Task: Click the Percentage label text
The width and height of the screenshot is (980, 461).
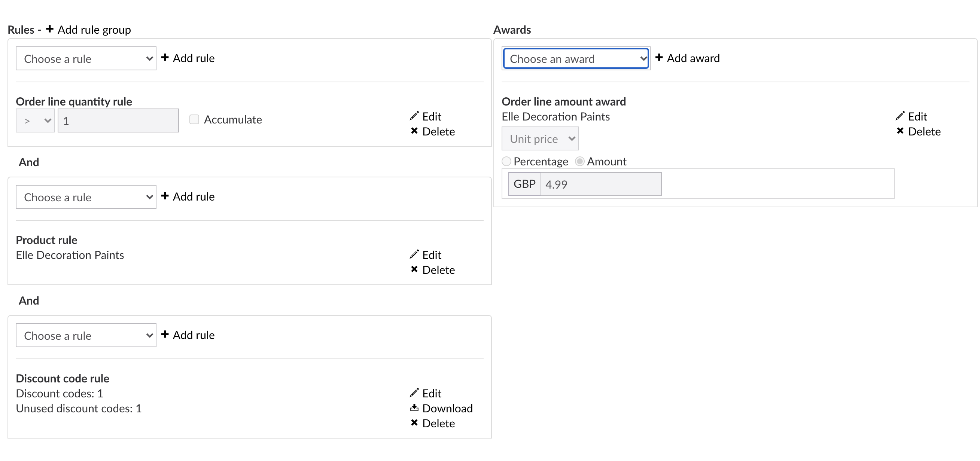Action: (541, 161)
